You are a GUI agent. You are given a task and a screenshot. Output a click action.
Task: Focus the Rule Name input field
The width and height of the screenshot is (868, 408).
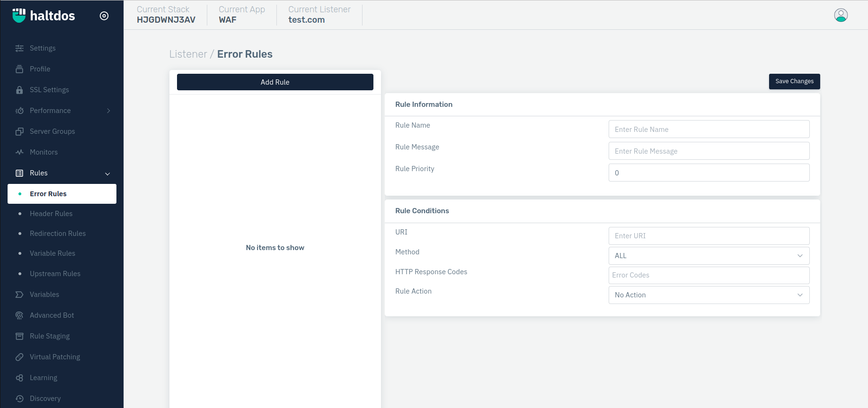pos(709,129)
